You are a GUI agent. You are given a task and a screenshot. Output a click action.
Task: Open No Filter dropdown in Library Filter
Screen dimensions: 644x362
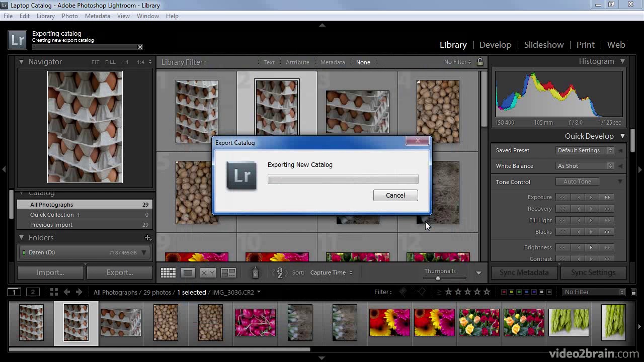tap(457, 62)
